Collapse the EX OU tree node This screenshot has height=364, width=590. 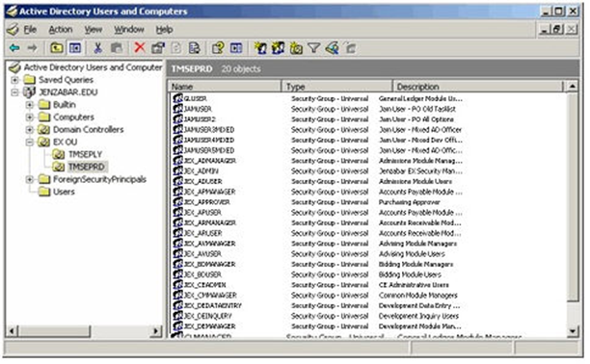[29, 143]
